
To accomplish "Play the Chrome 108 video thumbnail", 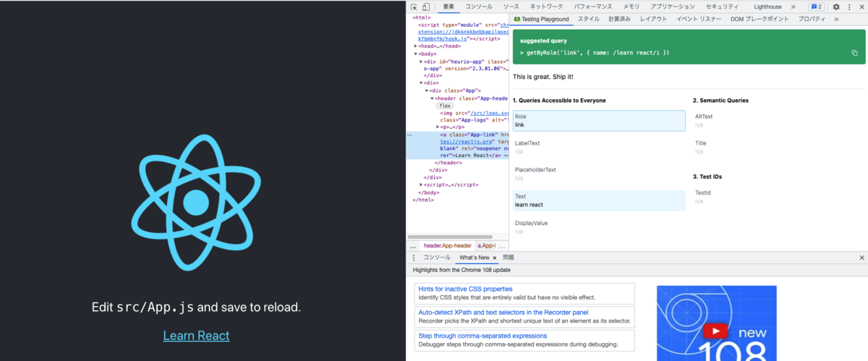I will pos(716,331).
